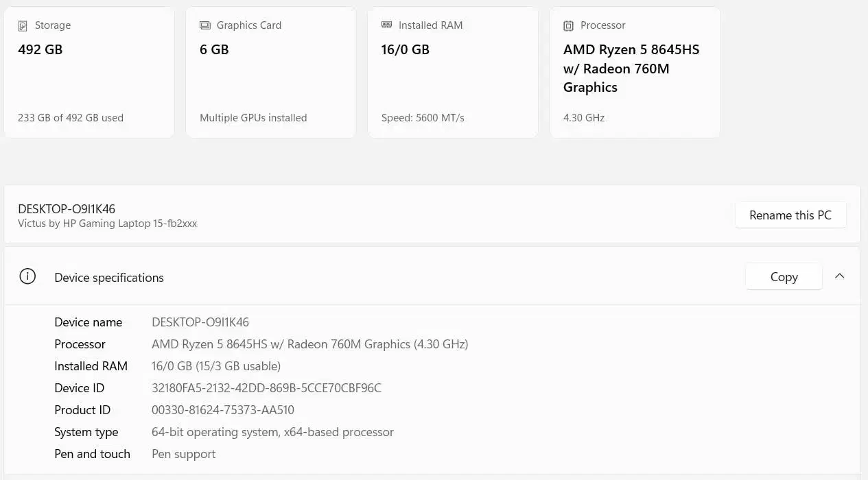Click the Device specifications header title
This screenshot has height=480, width=868.
[x=108, y=278]
